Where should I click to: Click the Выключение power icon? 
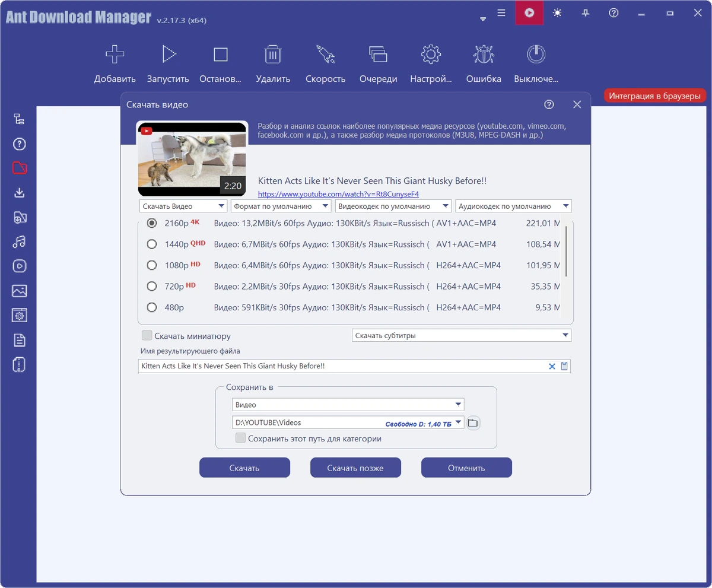(536, 55)
